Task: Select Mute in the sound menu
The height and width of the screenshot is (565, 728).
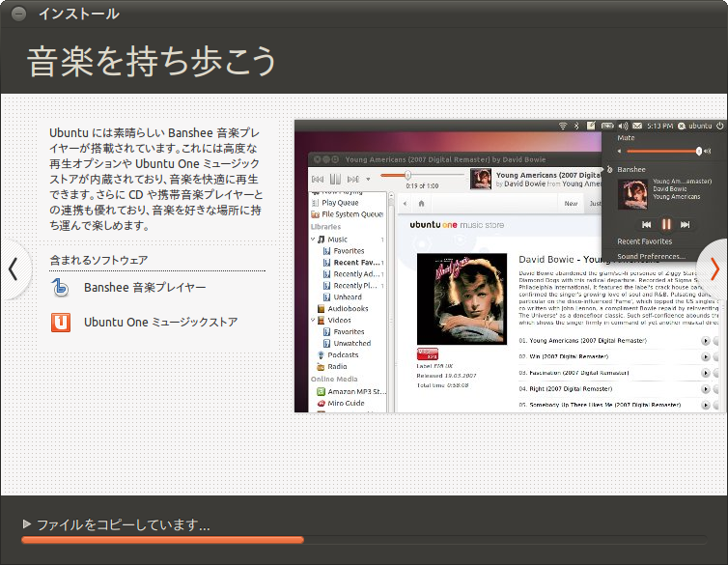Action: tap(626, 138)
